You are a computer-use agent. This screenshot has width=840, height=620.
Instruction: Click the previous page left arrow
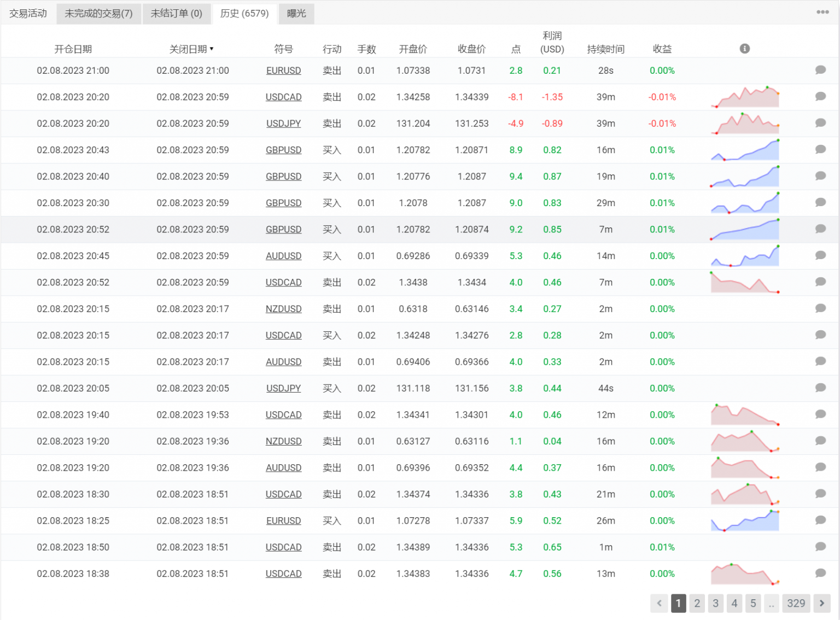pyautogui.click(x=660, y=604)
